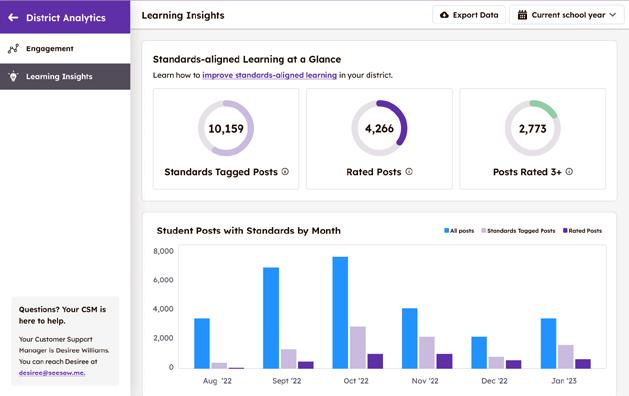Toggle the Standards Tagged Posts legend series
This screenshot has width=629, height=396.
518,231
